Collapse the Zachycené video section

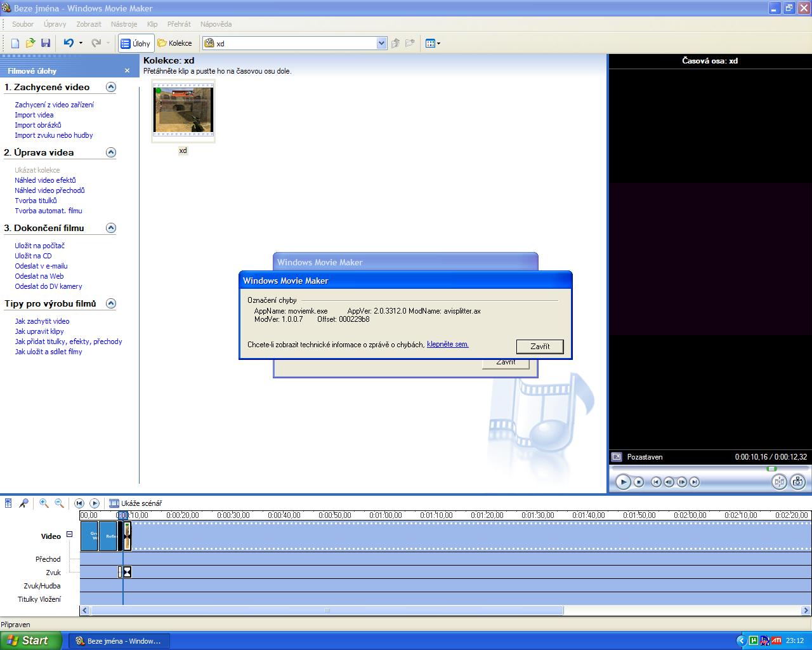(111, 87)
